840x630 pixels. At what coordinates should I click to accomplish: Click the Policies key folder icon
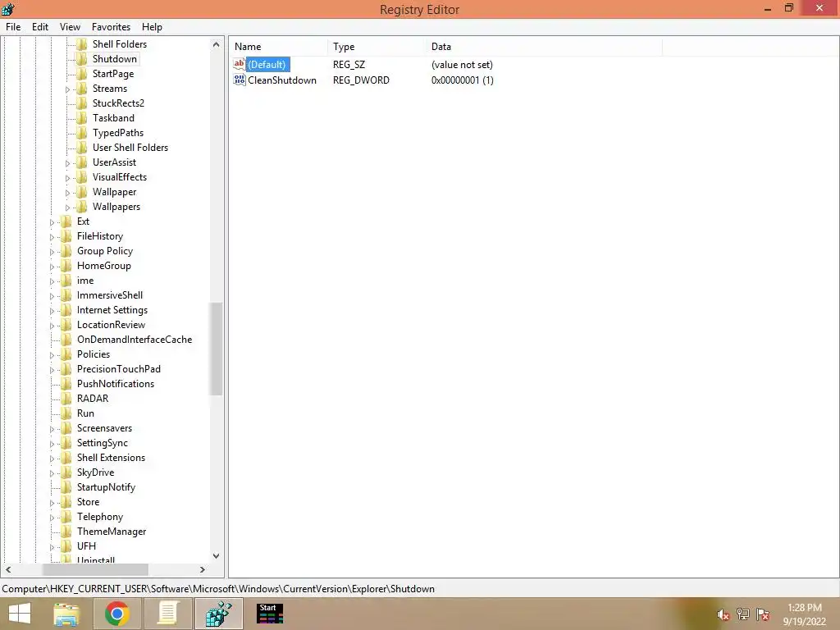click(66, 354)
